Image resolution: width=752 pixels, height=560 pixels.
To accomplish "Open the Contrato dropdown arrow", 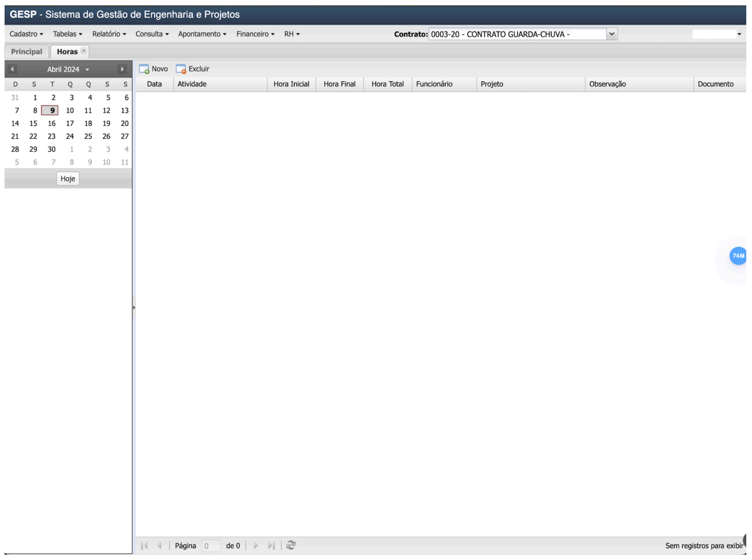I will (611, 34).
